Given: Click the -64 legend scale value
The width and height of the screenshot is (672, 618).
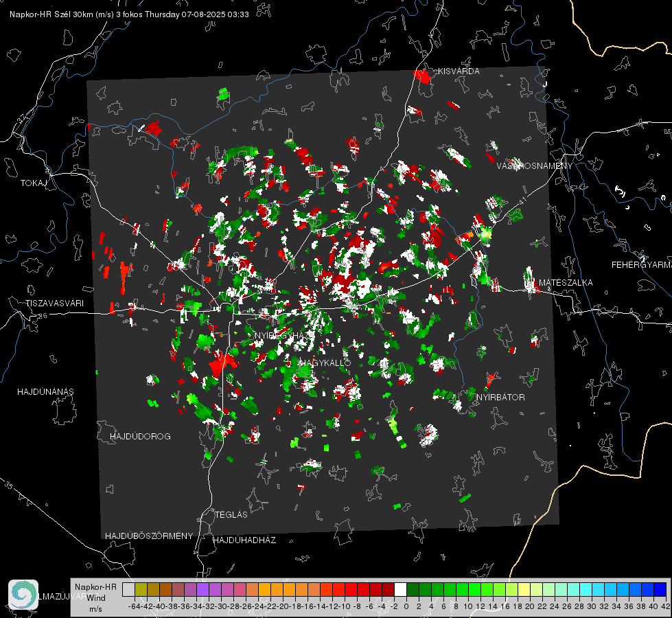Looking at the screenshot, I should pos(135,606).
